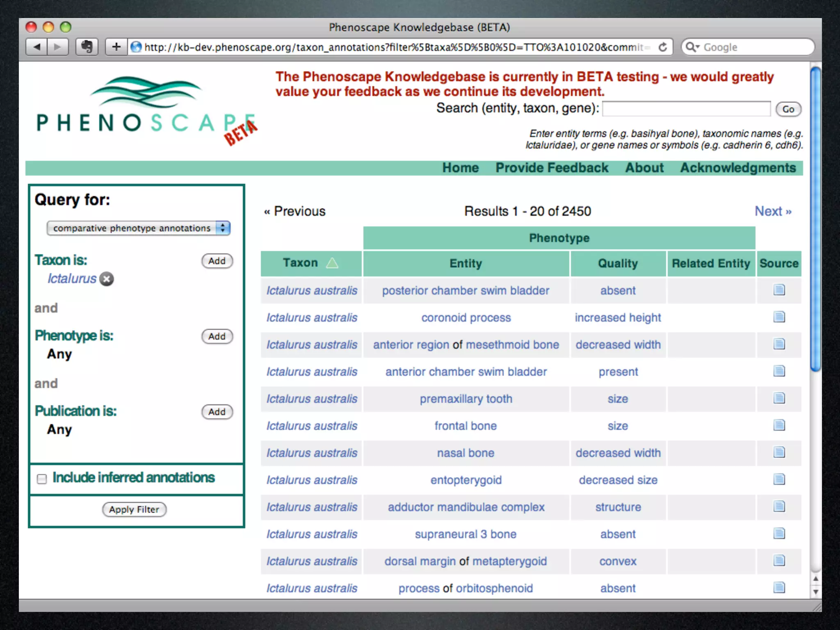This screenshot has height=630, width=840.
Task: Click the add bookmark plus icon
Action: [116, 47]
